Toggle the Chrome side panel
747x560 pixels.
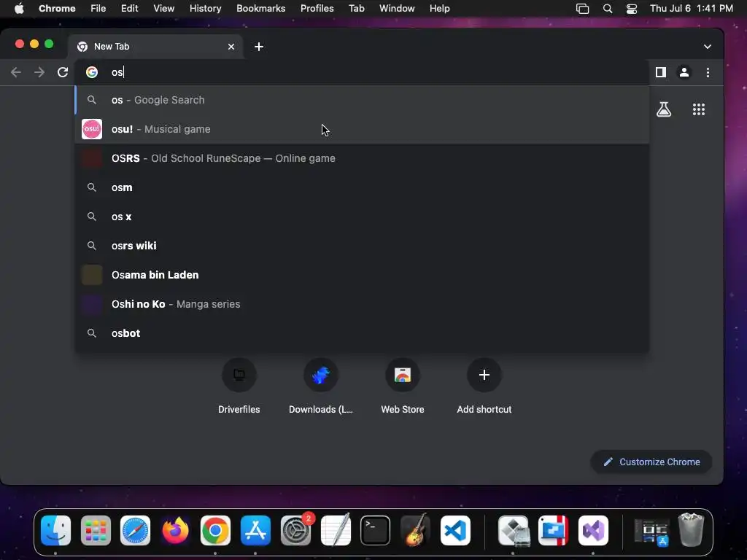click(x=661, y=72)
